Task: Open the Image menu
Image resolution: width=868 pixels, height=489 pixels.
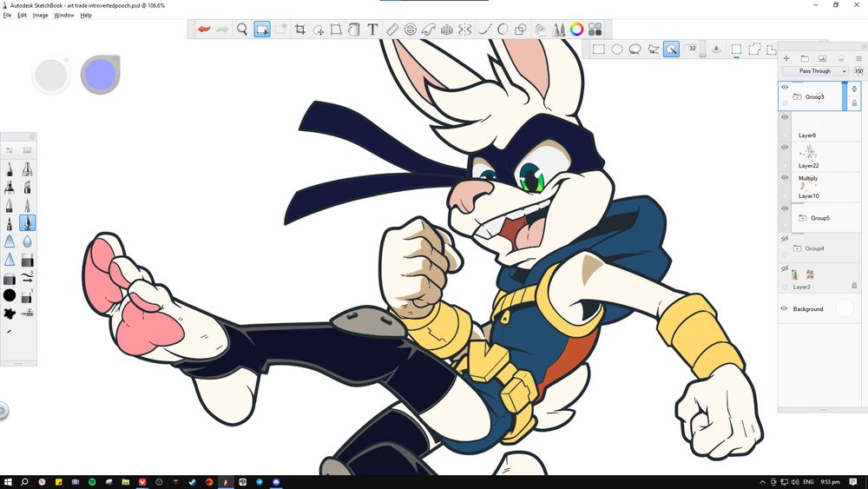Action: click(40, 15)
